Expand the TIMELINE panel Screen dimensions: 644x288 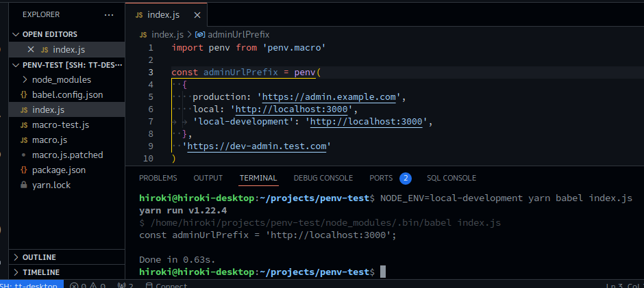click(40, 272)
